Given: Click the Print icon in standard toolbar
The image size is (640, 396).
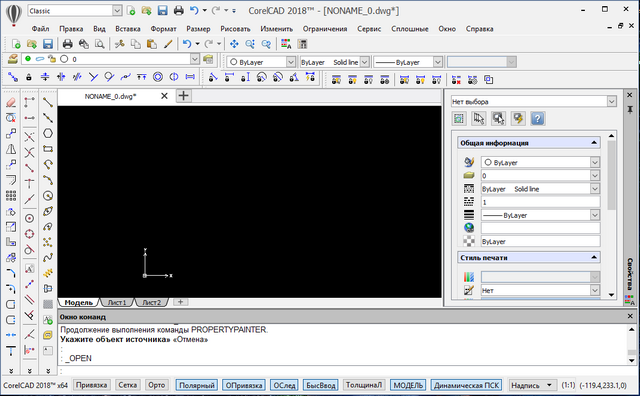Looking at the screenshot, I should coord(67,44).
